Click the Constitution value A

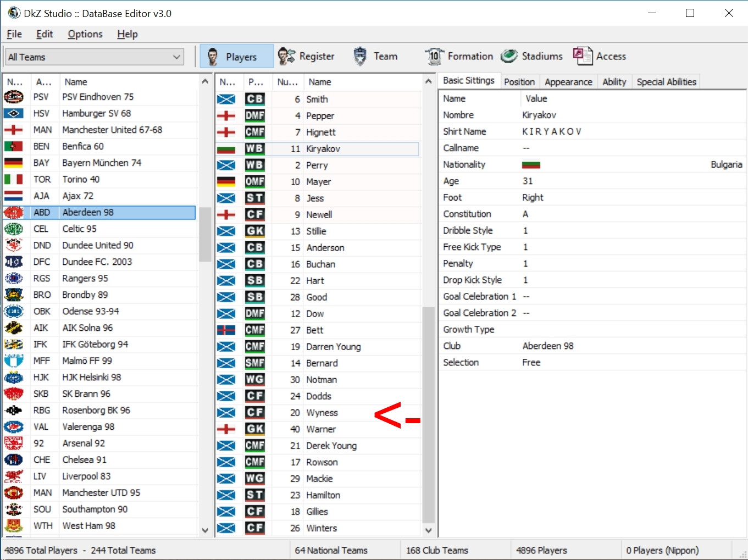click(525, 214)
